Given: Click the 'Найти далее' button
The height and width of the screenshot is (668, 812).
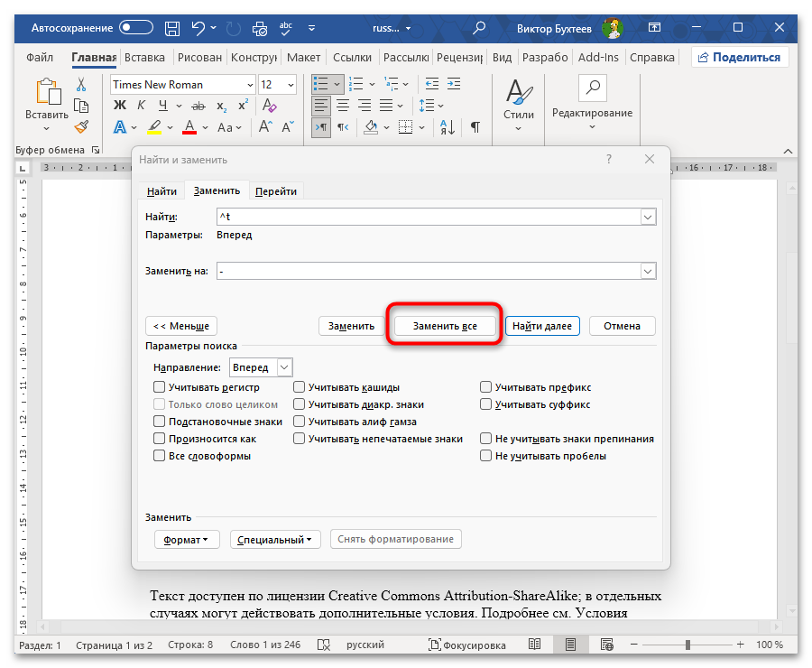Looking at the screenshot, I should coord(541,326).
